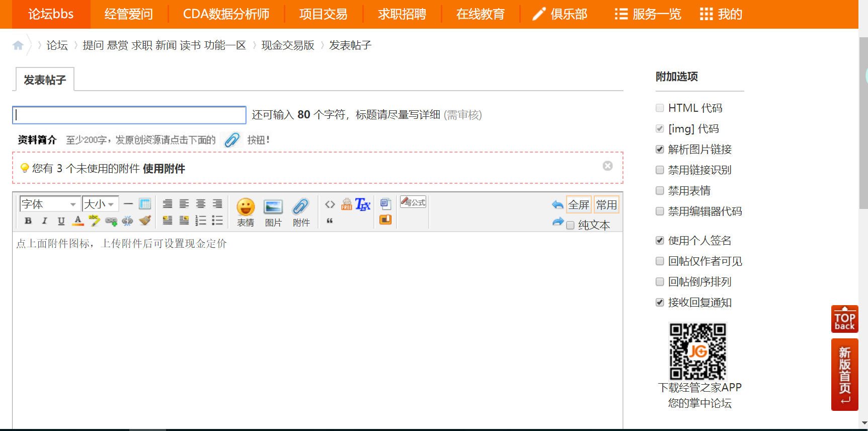Click the 论坛 breadcrumb link

click(57, 45)
